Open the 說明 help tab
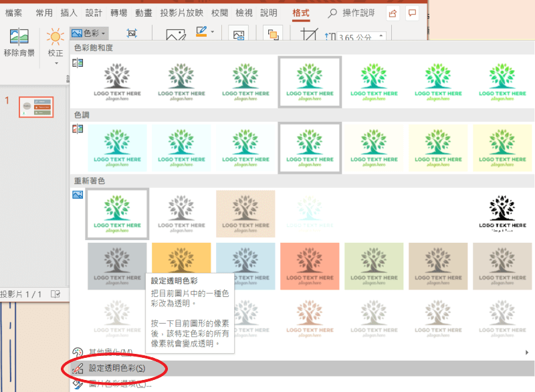This screenshot has height=392, width=535. coord(269,13)
